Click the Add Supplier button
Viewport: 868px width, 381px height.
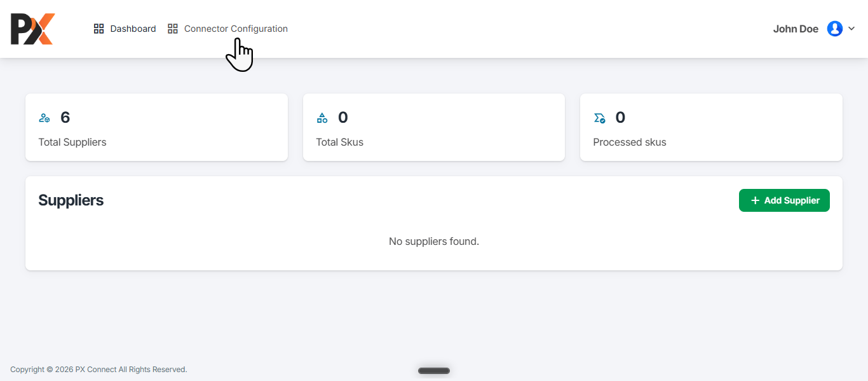[784, 200]
